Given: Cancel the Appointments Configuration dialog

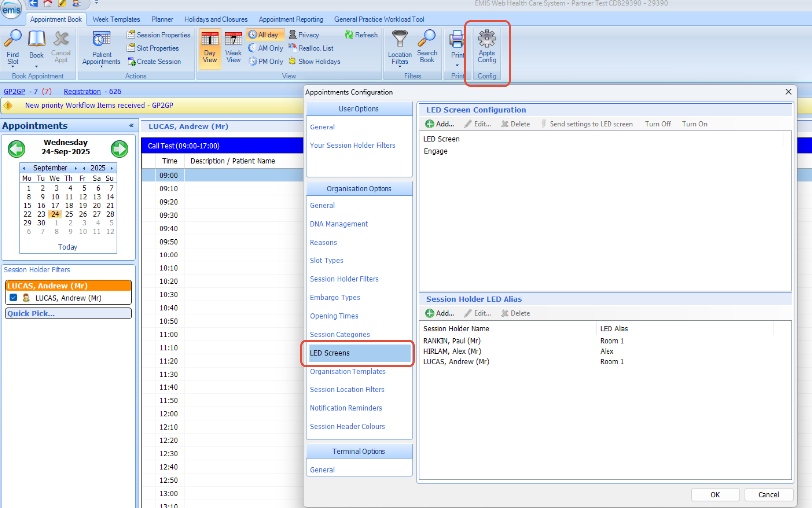Looking at the screenshot, I should 768,495.
